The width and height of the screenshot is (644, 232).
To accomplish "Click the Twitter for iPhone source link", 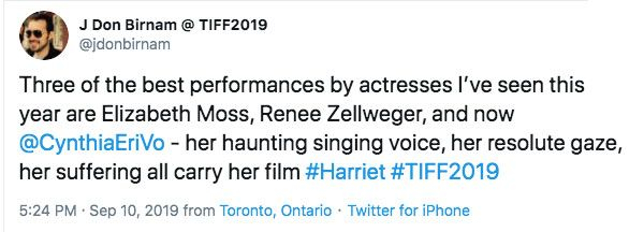I will coord(409,211).
